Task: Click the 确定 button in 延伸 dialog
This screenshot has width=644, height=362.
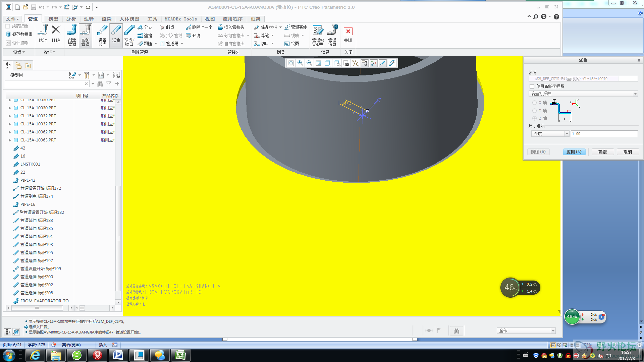Action: [603, 152]
